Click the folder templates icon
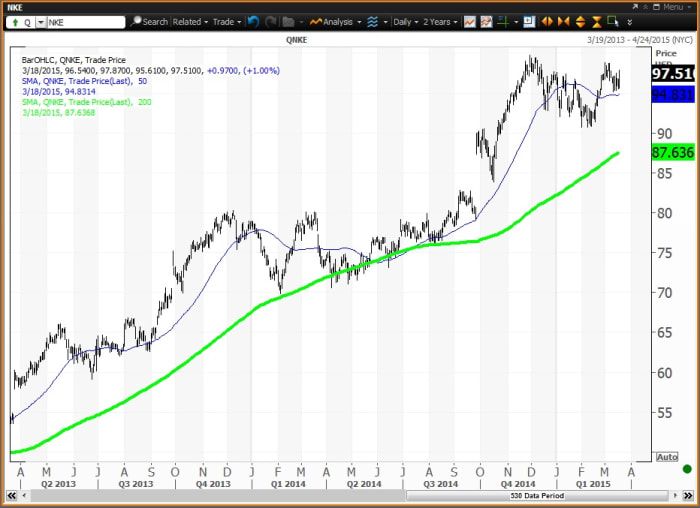Viewport: 700px width, 508px height. 288,22
